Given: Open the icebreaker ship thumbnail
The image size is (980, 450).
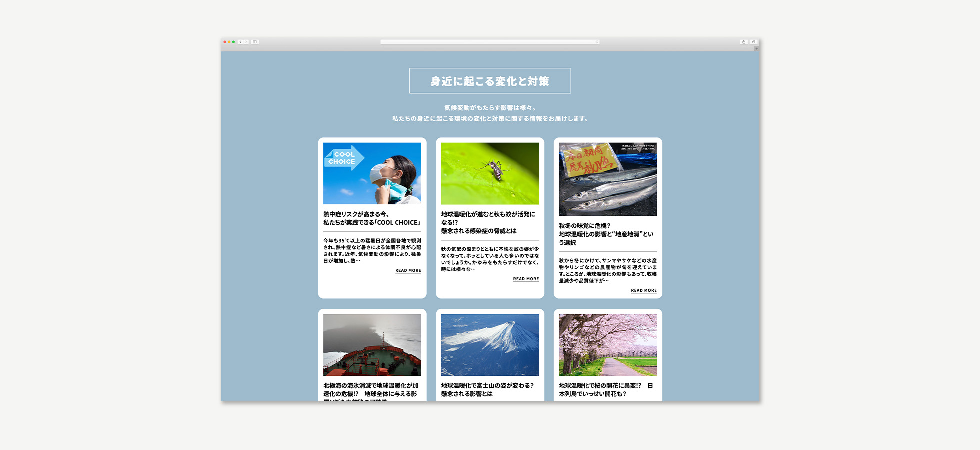Looking at the screenshot, I should click(x=372, y=345).
